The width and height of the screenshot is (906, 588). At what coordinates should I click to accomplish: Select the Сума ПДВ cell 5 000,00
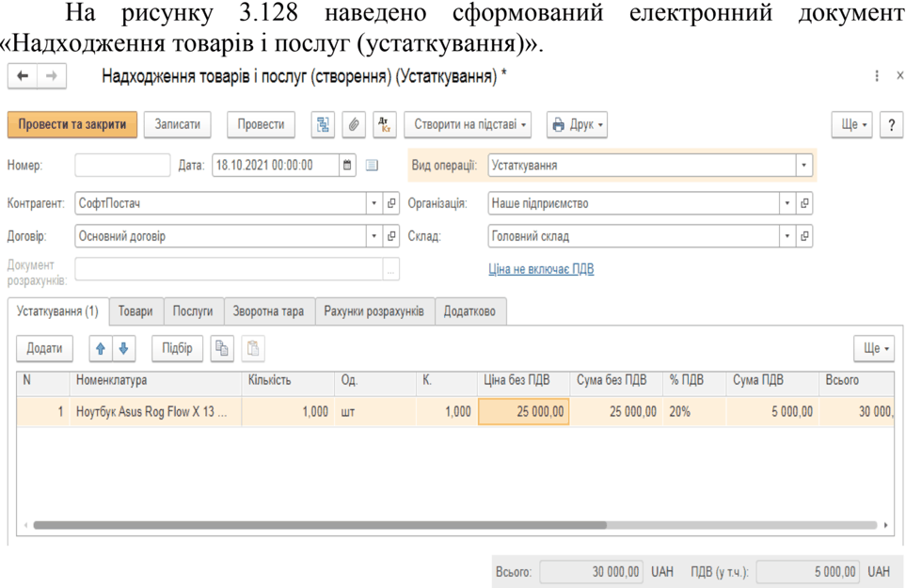772,412
